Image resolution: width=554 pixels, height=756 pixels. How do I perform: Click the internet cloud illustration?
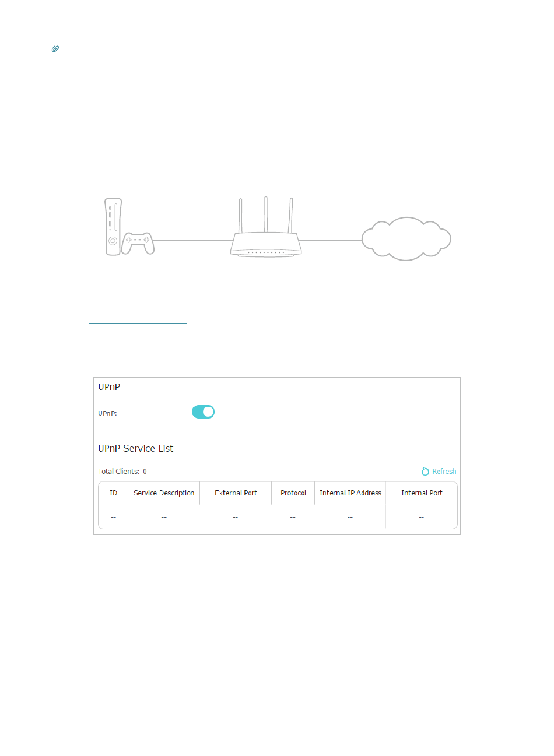[406, 238]
